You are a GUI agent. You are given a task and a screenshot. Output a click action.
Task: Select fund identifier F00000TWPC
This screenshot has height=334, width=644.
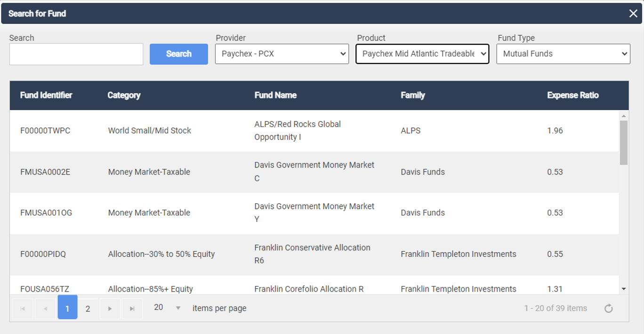tap(45, 131)
